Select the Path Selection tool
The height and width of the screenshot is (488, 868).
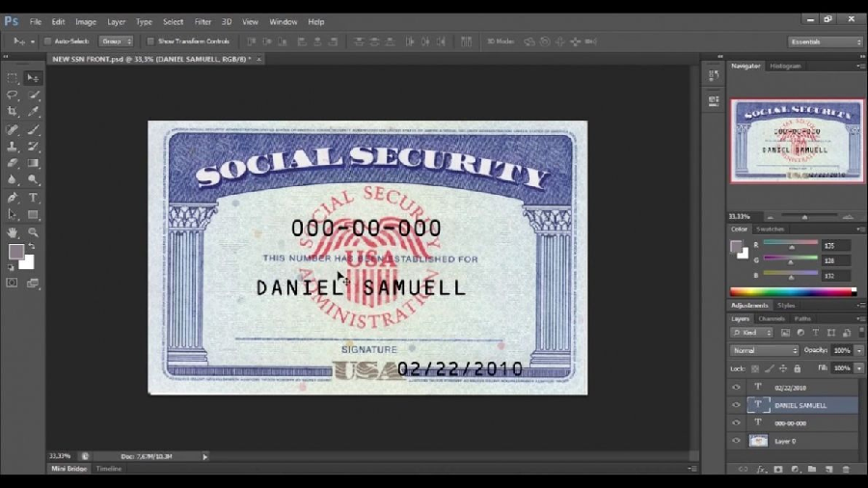tap(13, 215)
